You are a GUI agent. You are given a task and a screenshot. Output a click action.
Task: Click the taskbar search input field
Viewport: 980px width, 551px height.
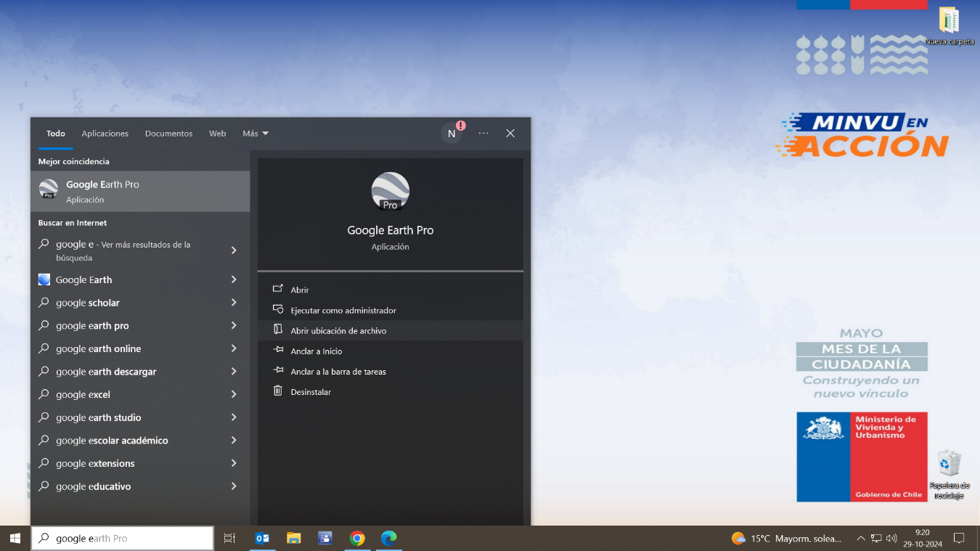click(123, 538)
